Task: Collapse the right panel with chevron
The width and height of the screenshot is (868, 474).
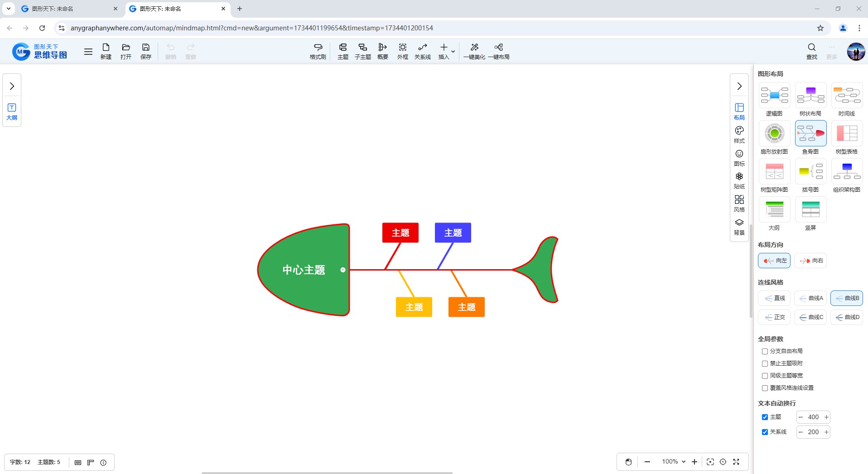Action: coord(739,86)
